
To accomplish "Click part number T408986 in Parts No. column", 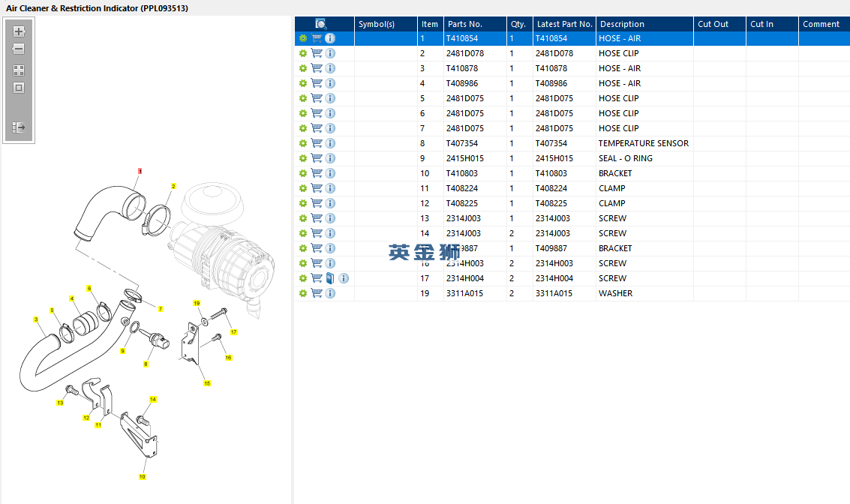I will pos(462,83).
